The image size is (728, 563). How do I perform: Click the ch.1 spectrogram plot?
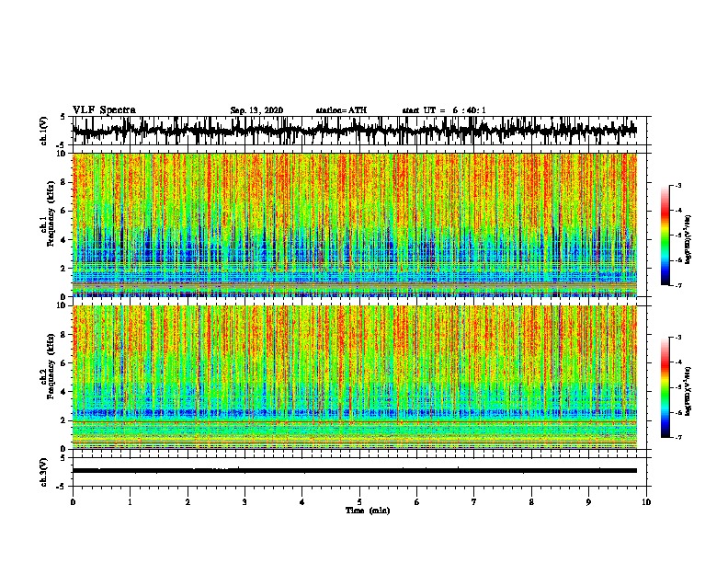point(355,224)
